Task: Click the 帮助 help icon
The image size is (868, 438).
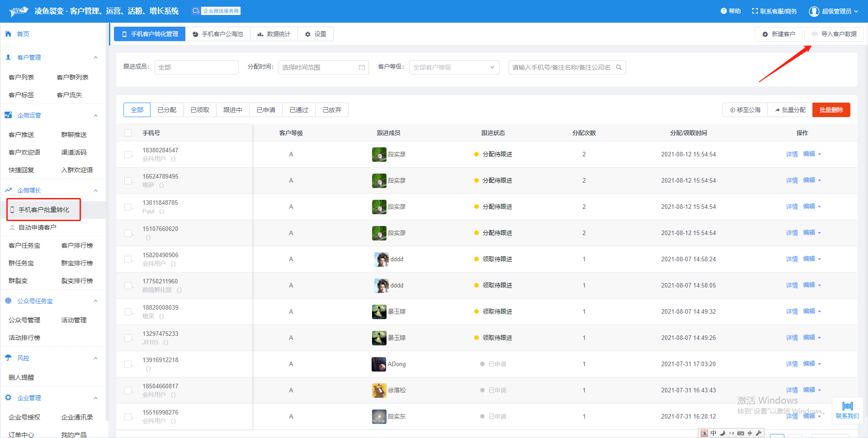Action: click(x=723, y=11)
